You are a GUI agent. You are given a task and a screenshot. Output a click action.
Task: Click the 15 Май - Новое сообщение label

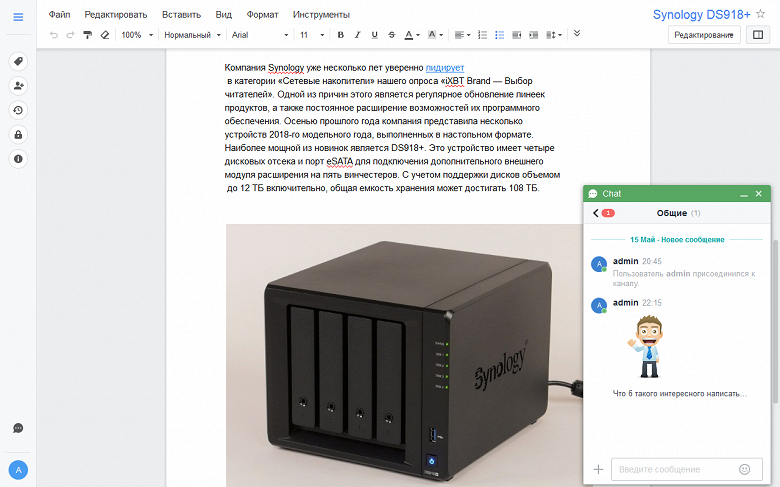[677, 239]
